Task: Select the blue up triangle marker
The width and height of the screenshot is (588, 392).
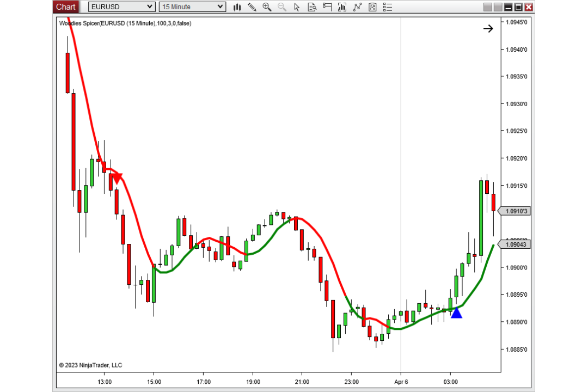Action: (456, 313)
